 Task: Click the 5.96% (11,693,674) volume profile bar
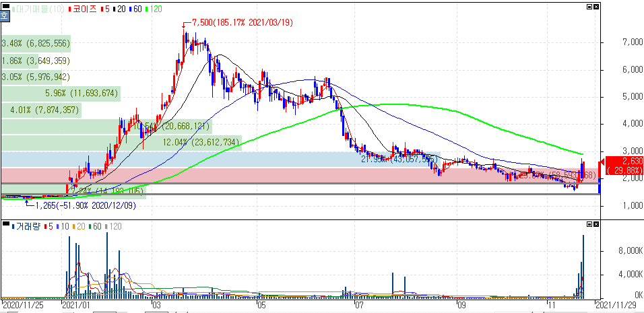tap(61, 94)
